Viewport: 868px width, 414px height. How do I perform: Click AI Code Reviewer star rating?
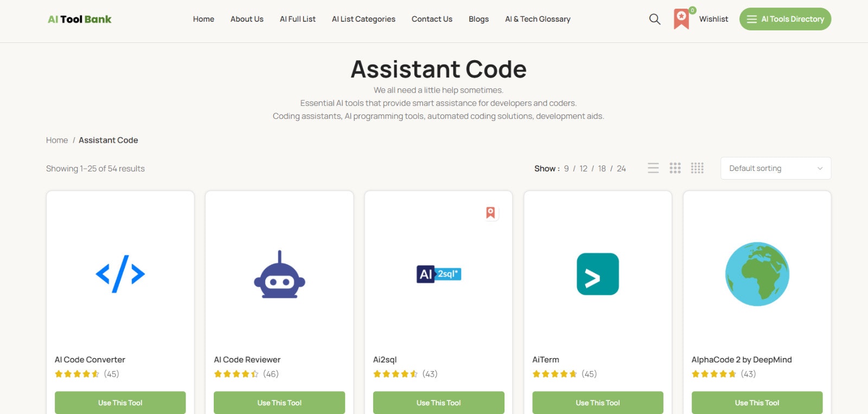coord(236,374)
